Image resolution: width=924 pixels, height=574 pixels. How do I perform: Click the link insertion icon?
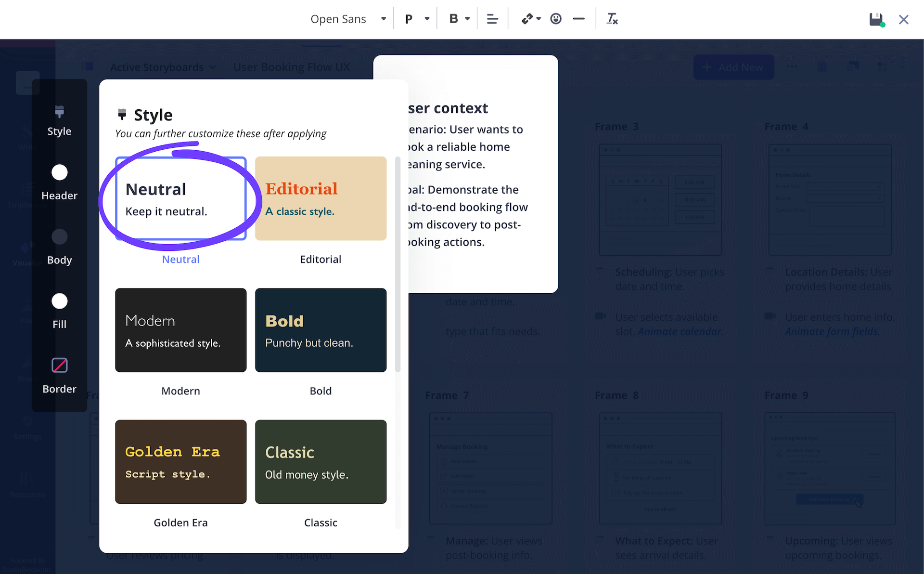point(527,18)
